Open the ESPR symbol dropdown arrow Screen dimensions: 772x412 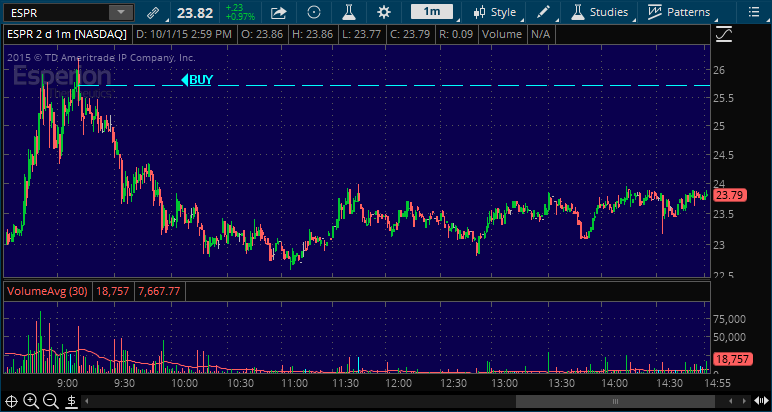pyautogui.click(x=120, y=13)
